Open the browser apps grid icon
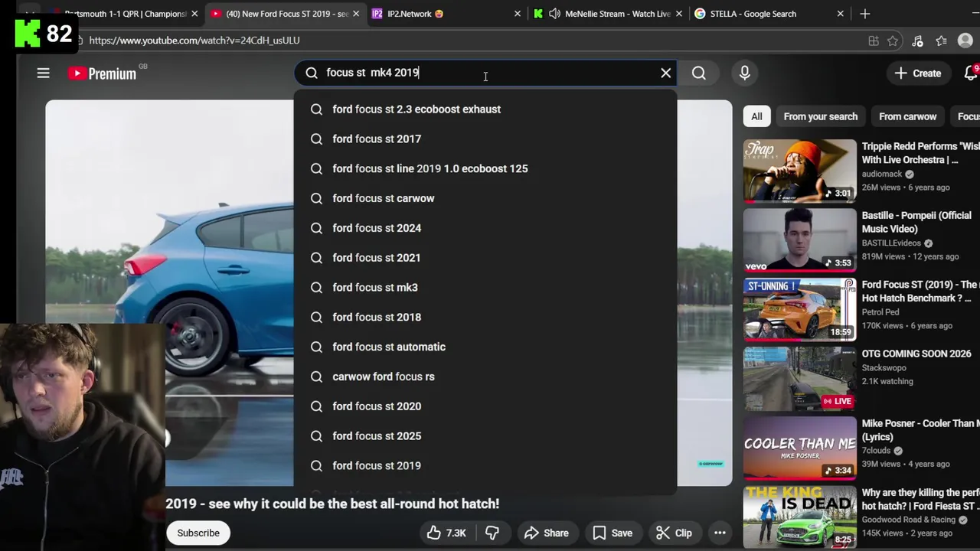 tap(874, 41)
